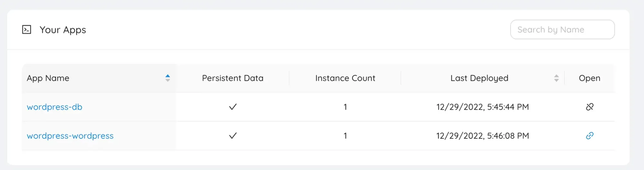
Task: Open the wordpress-db app page
Action: (54, 107)
